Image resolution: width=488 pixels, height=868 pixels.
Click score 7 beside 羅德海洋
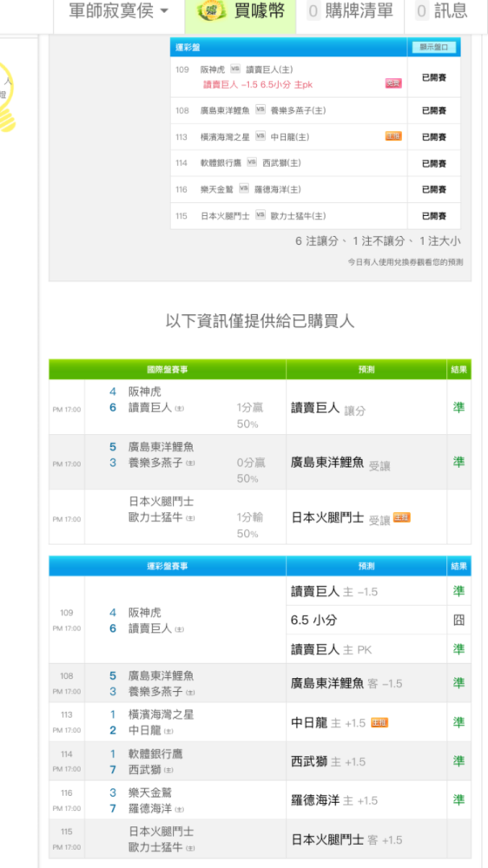113,808
